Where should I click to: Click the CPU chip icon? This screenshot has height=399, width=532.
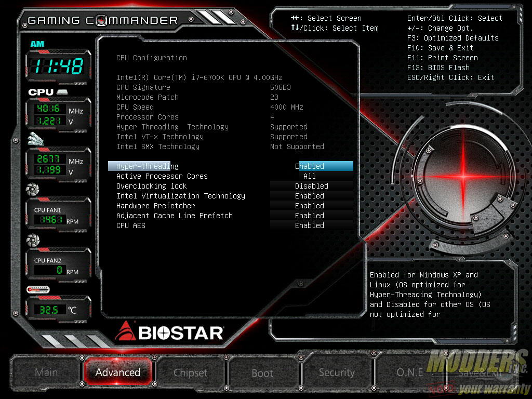62,92
